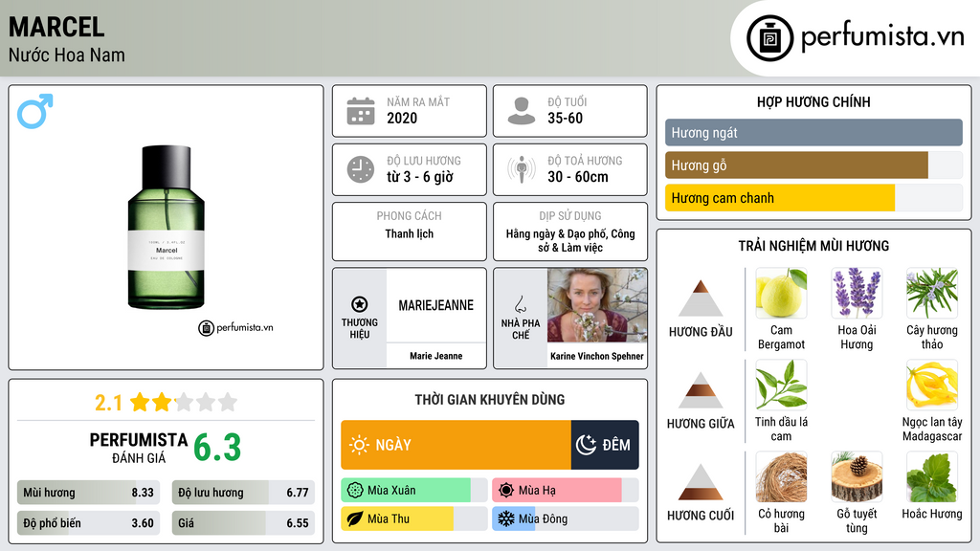Image resolution: width=980 pixels, height=551 pixels.
Task: Open the MARIEJEANNE brand name
Action: (436, 305)
